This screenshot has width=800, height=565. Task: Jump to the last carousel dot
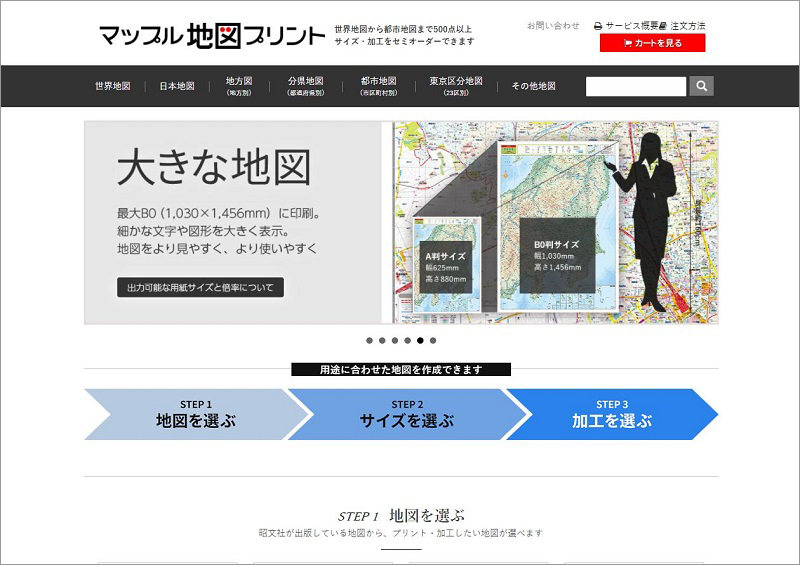(433, 340)
